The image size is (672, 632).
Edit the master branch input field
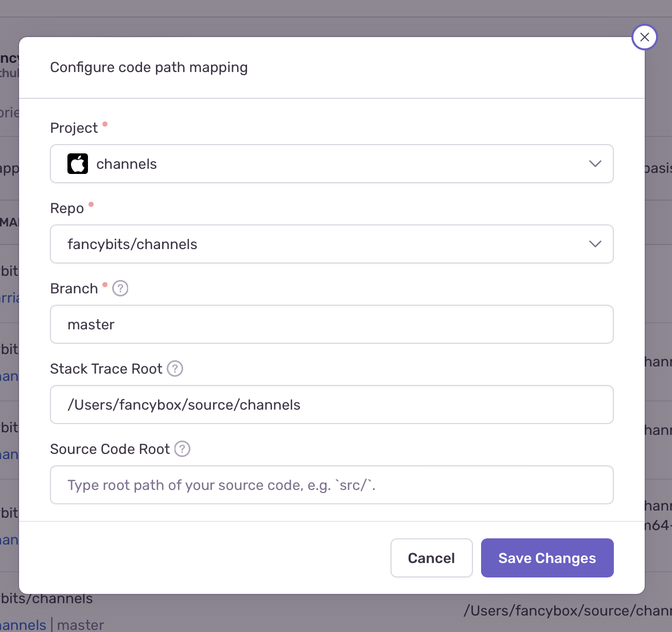click(331, 324)
